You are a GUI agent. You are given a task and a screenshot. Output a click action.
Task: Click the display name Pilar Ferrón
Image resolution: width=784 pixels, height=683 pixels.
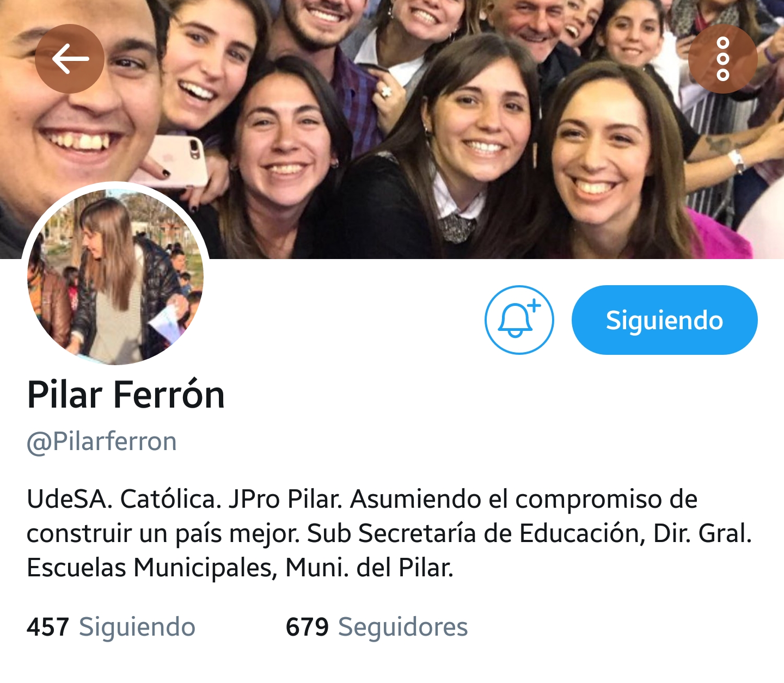(x=126, y=395)
